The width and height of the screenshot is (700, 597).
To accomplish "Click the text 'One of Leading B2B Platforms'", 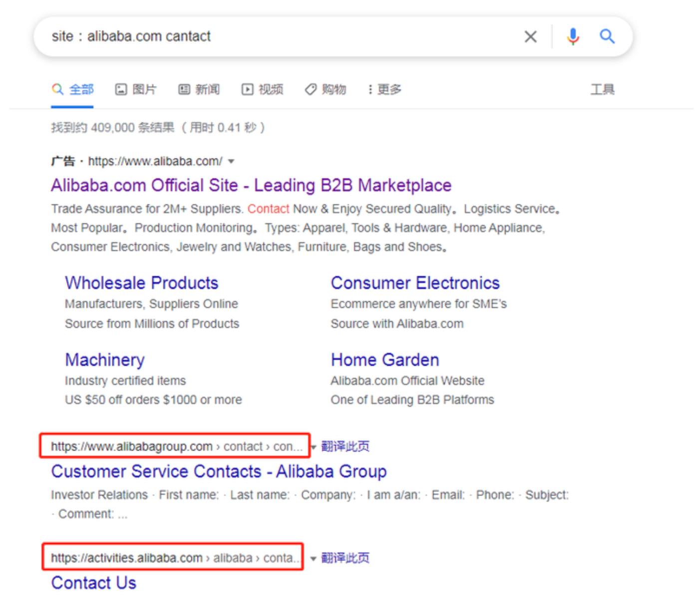I will (x=412, y=400).
